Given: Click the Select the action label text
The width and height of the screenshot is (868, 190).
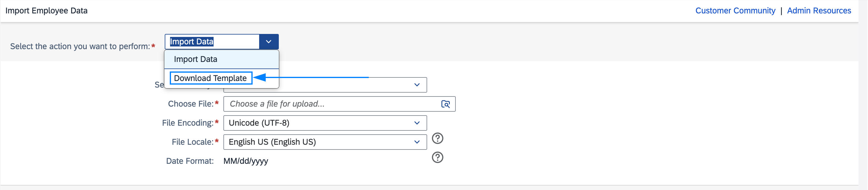Looking at the screenshot, I should 80,46.
